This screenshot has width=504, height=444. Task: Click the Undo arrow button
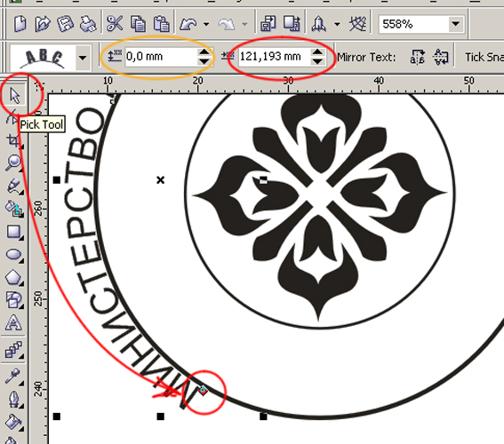[188, 24]
